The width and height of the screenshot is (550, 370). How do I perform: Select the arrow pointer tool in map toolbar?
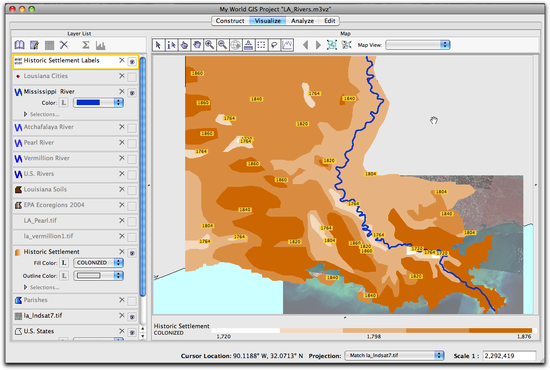(158, 45)
